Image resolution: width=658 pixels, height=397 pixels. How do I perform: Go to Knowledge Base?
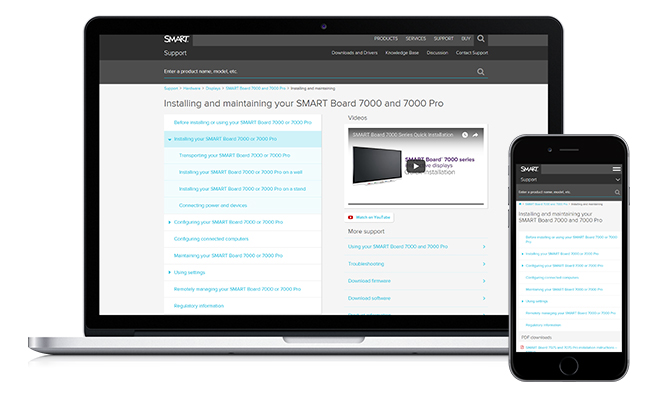(x=402, y=53)
